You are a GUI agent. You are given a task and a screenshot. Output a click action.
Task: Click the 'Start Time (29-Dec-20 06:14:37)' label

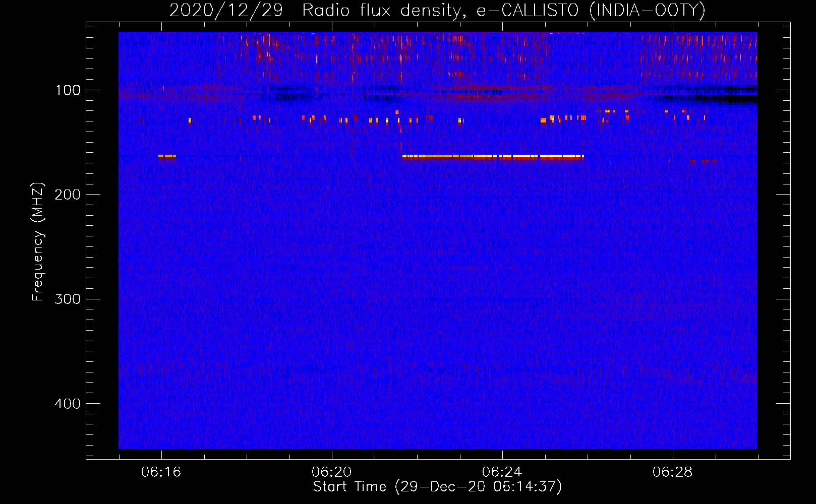coord(437,487)
